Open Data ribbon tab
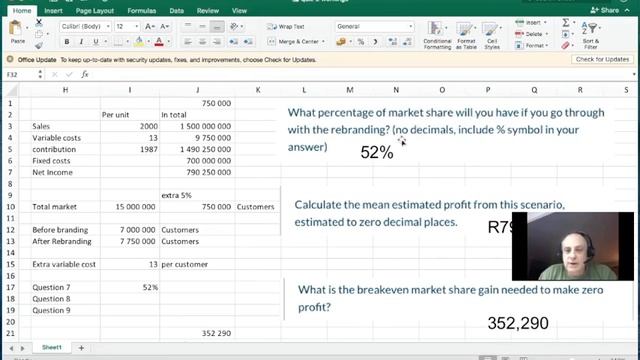 click(x=176, y=11)
